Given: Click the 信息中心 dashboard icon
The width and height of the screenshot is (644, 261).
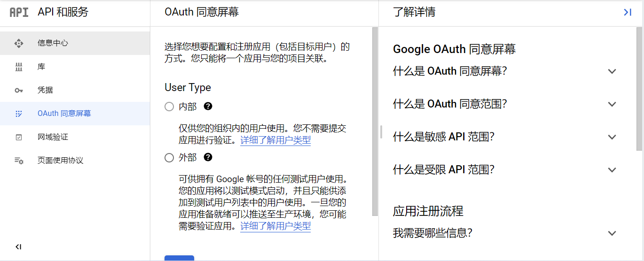Looking at the screenshot, I should 19,43.
